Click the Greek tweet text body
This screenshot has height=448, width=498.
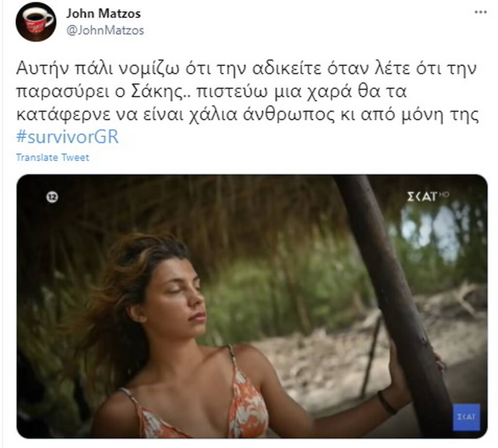[248, 91]
